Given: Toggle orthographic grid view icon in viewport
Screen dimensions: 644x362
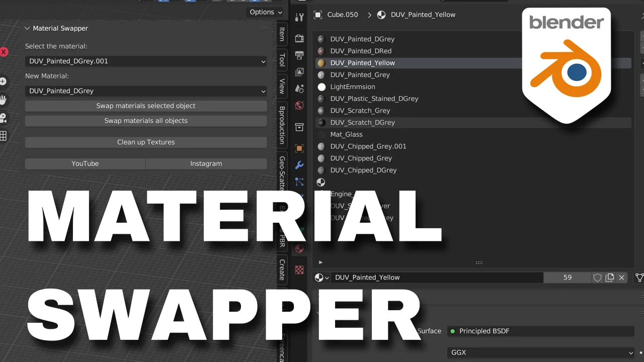Looking at the screenshot, I should point(3,136).
